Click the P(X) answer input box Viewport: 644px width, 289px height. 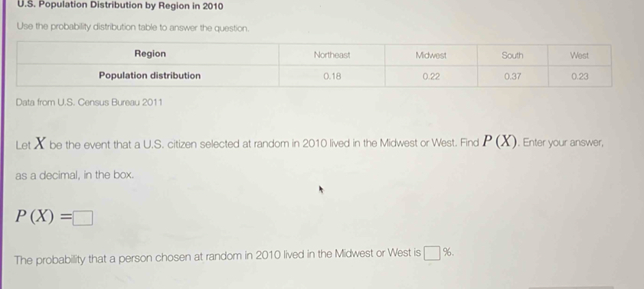click(x=83, y=218)
